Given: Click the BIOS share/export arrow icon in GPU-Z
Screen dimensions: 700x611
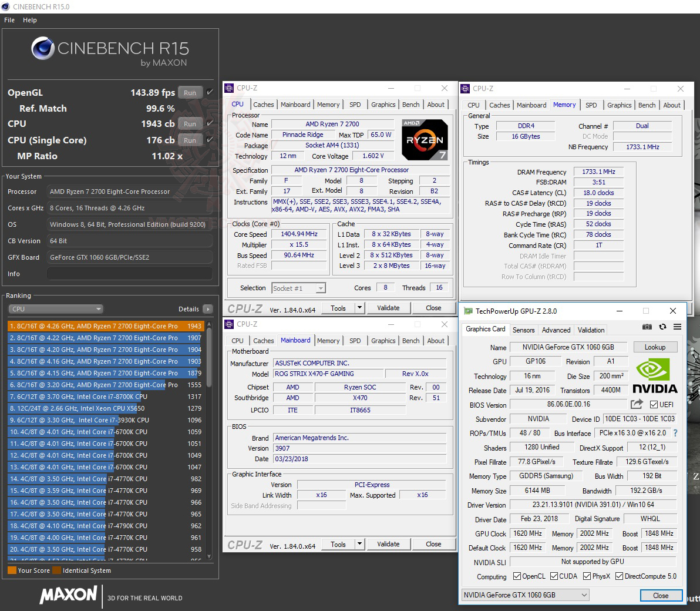Looking at the screenshot, I should [637, 404].
